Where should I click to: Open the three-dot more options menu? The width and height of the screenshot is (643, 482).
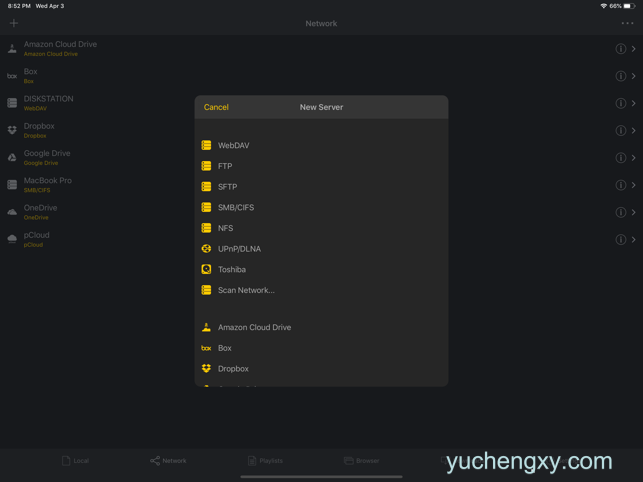pyautogui.click(x=627, y=23)
